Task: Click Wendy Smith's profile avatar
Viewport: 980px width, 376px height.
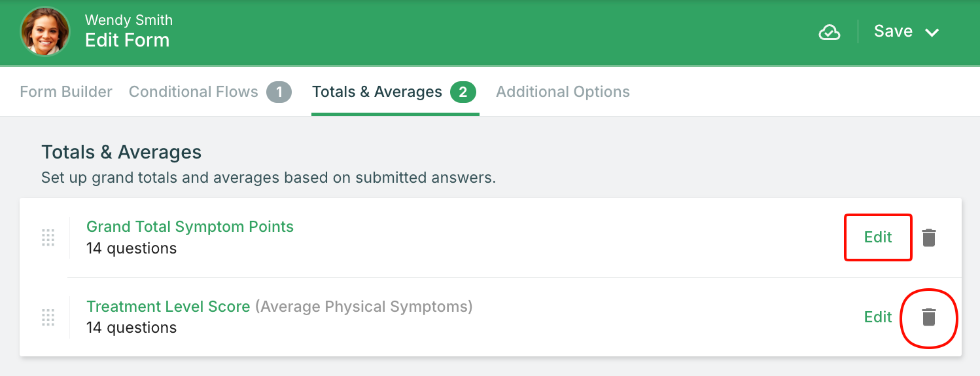Action: click(45, 31)
